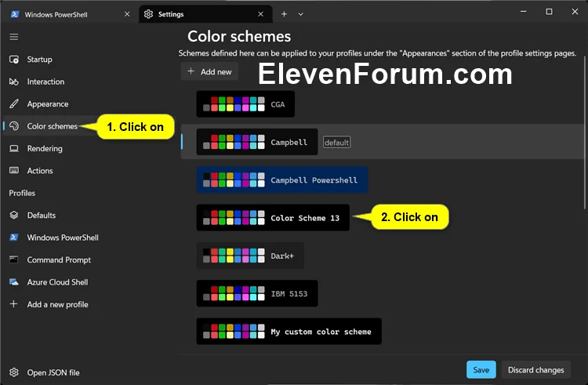The width and height of the screenshot is (588, 385).
Task: Go to the Appearance settings page
Action: (x=90, y=104)
